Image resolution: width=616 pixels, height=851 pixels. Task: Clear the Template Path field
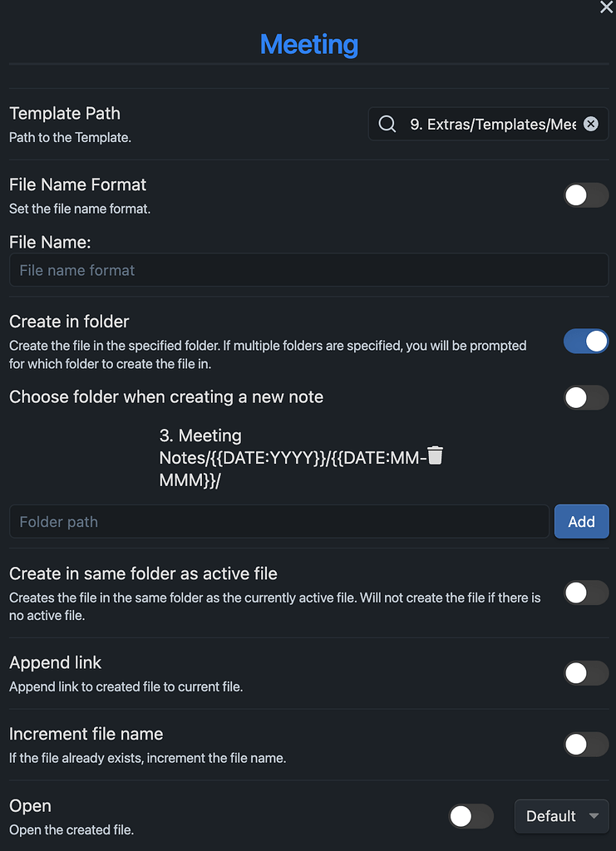tap(590, 124)
